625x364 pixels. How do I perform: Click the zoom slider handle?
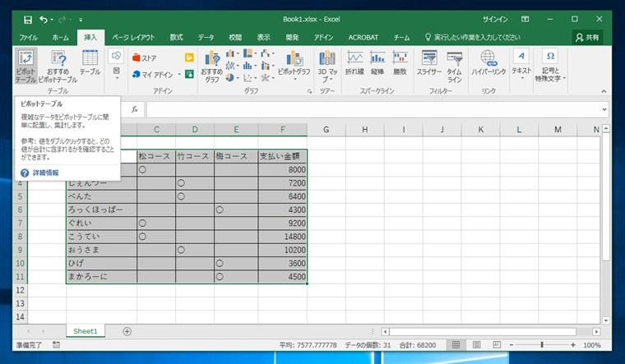pos(542,345)
